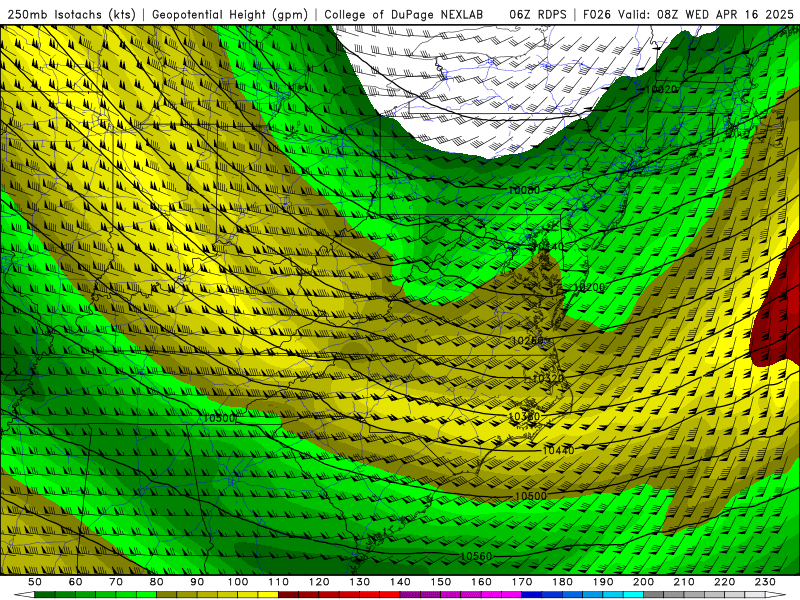This screenshot has width=800, height=600.
Task: Click the color scale value 80
Action: [x=157, y=582]
